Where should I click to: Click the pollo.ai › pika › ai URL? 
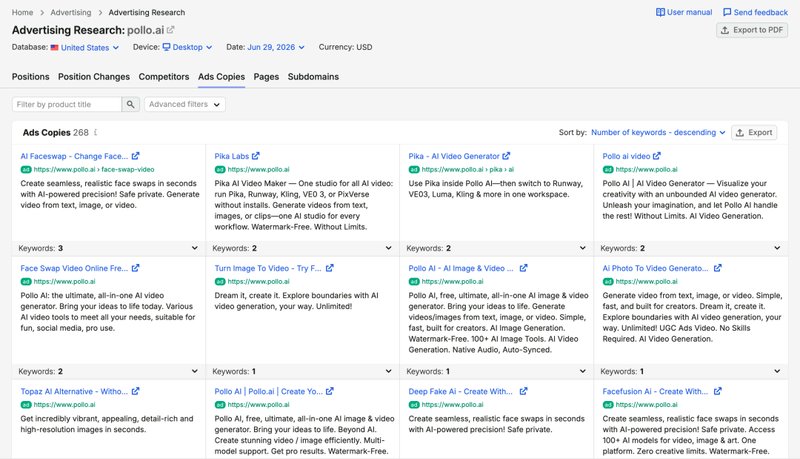coord(467,170)
